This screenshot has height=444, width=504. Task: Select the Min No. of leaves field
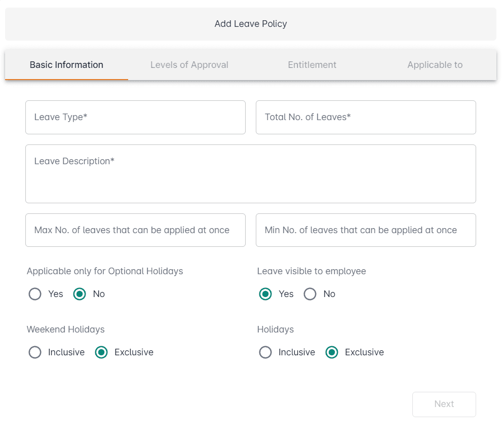tap(366, 230)
